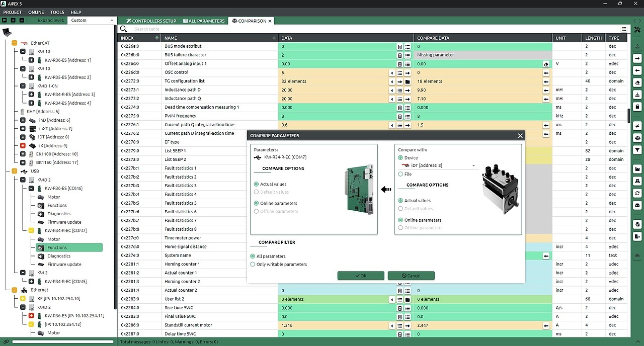Screen dimensions: 644x346
Task: Click the search magnifier icon above table
Action: coord(123,29)
